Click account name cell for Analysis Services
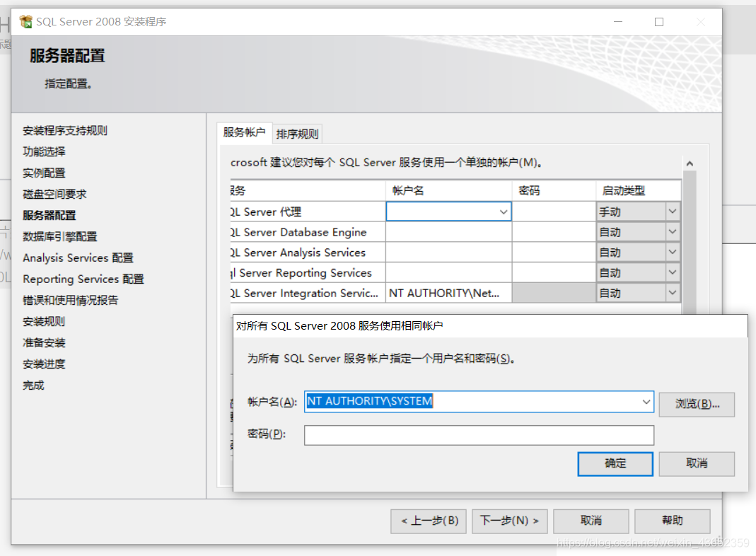 [x=449, y=253]
